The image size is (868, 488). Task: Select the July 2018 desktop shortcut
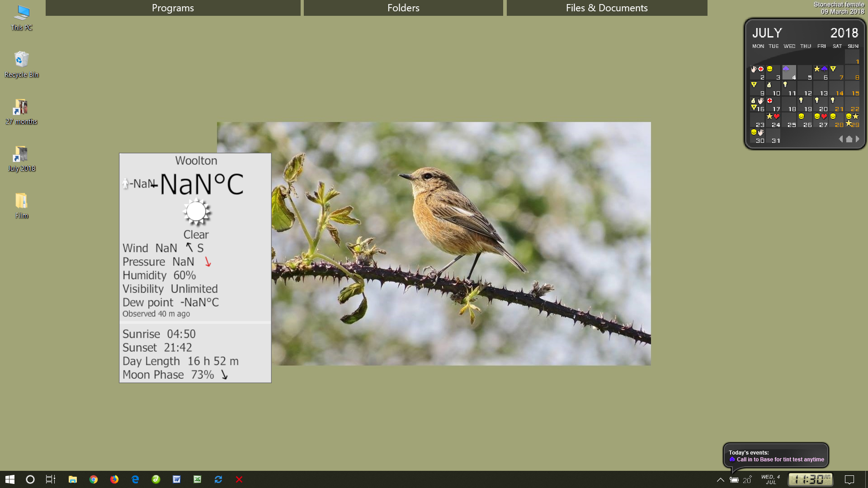(x=21, y=159)
